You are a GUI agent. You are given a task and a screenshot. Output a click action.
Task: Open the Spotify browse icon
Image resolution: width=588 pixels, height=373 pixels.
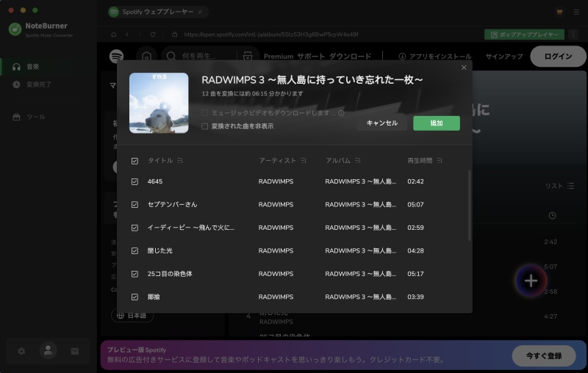pos(248,57)
